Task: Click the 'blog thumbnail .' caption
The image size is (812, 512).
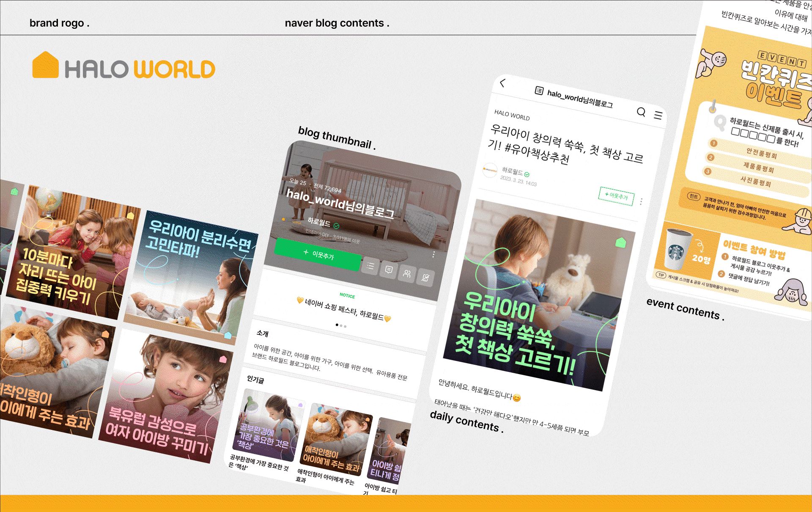Action: pos(337,138)
